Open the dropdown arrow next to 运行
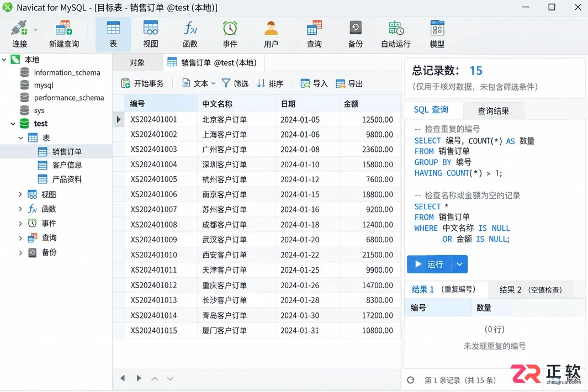The image size is (588, 392). coord(460,264)
